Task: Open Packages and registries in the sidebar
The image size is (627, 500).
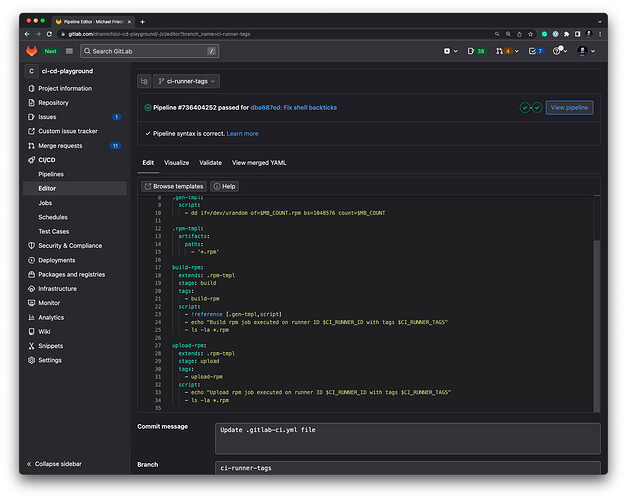Action: click(71, 274)
